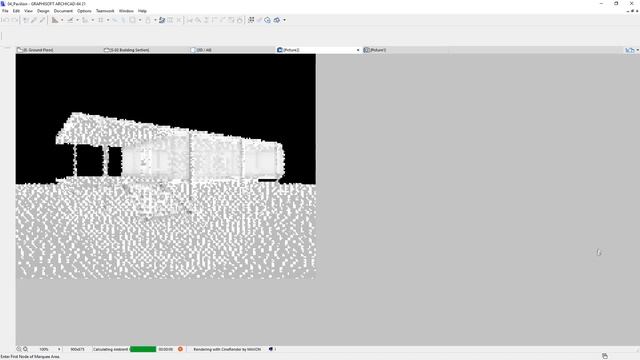Open the Options menu

(x=84, y=11)
